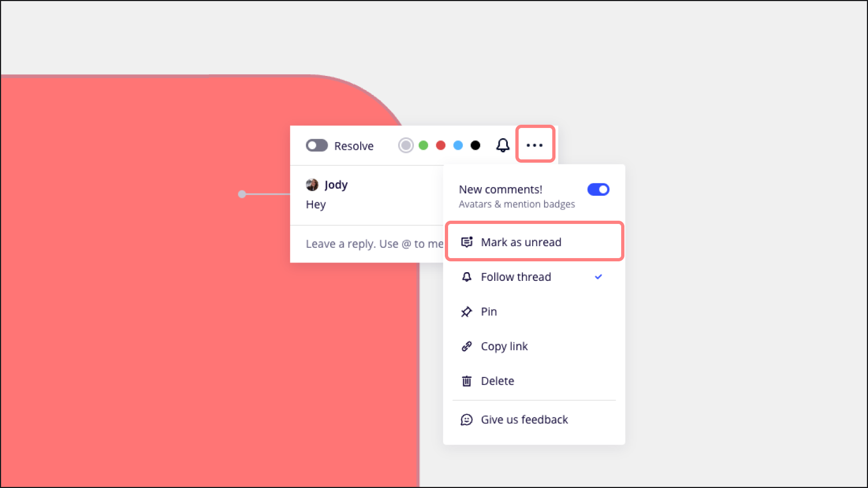
Task: Disable the New comments toggle
Action: 598,189
